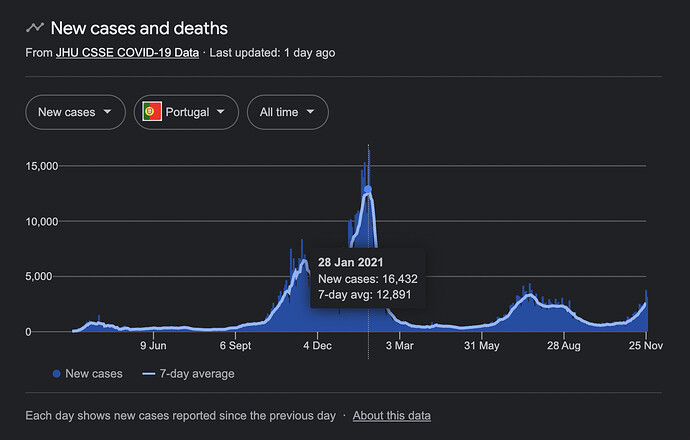The height and width of the screenshot is (440, 690).
Task: Click the 25 Nov axis label
Action: click(646, 346)
